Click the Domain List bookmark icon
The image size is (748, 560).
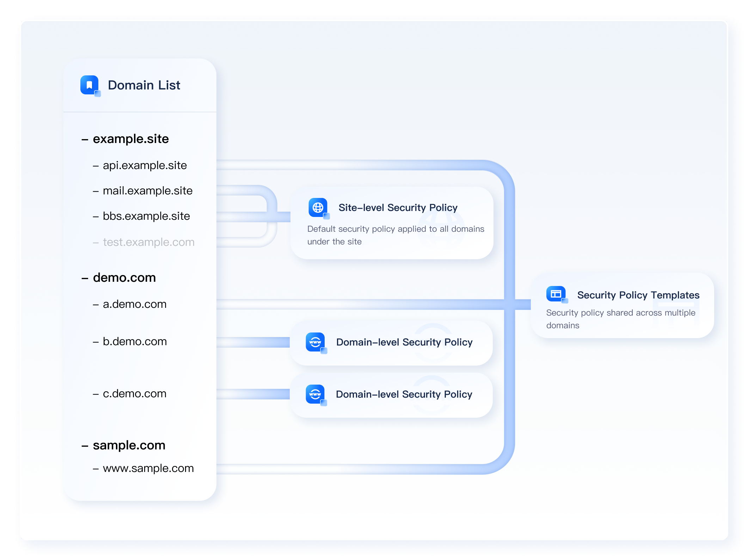pyautogui.click(x=90, y=85)
